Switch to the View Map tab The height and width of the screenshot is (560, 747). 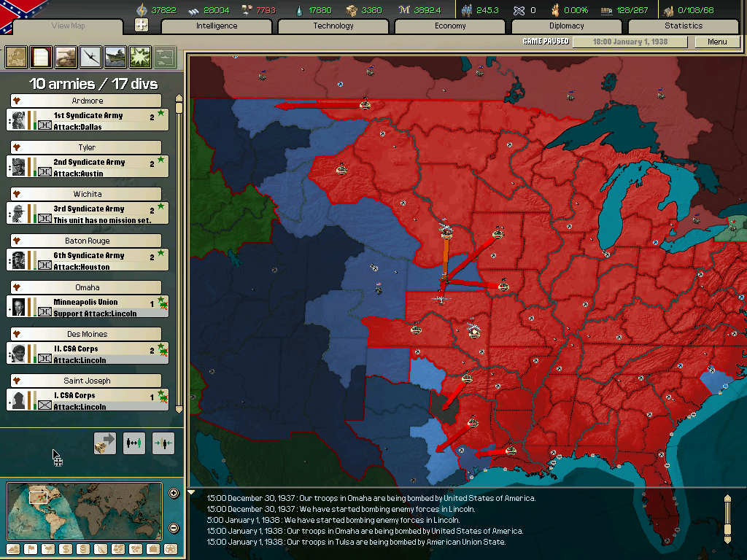coord(68,26)
